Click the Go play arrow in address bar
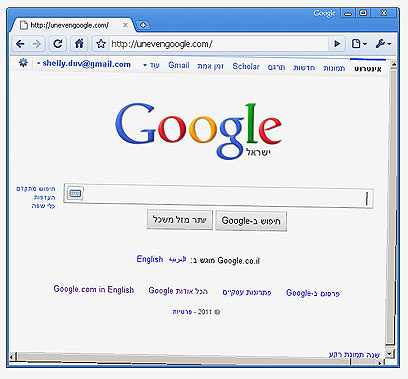The image size is (408, 379). (x=337, y=44)
